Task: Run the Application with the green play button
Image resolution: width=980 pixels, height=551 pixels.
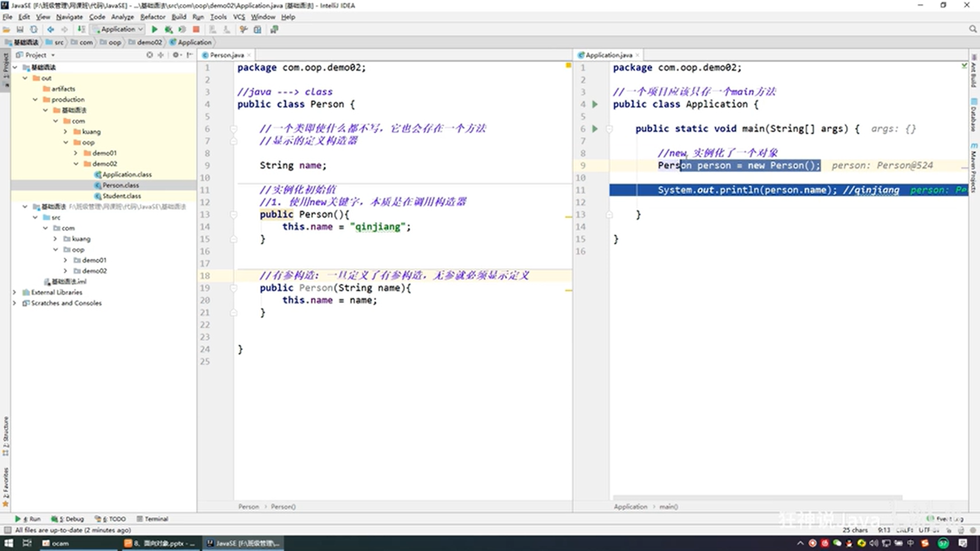Action: point(155,30)
